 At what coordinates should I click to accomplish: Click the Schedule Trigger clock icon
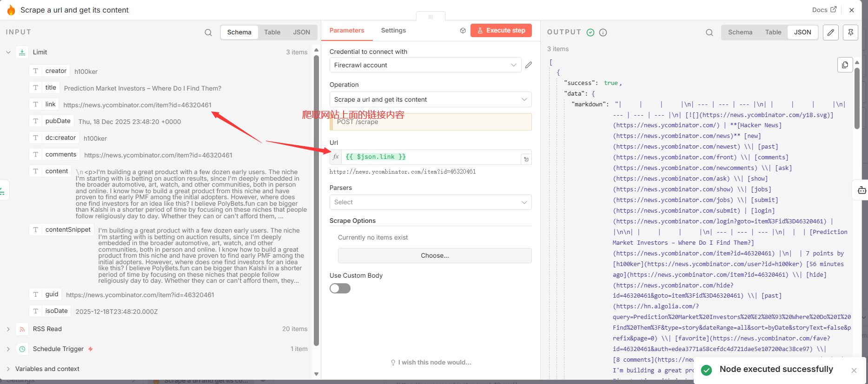tap(22, 349)
